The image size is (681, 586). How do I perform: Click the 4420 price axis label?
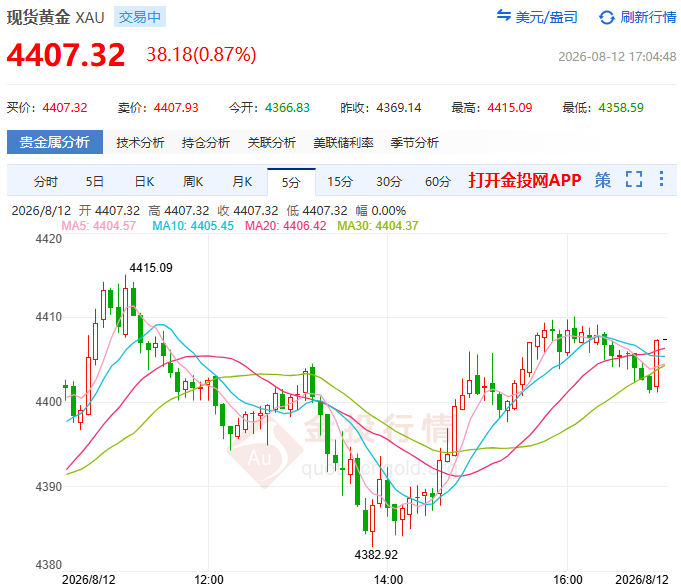[49, 239]
